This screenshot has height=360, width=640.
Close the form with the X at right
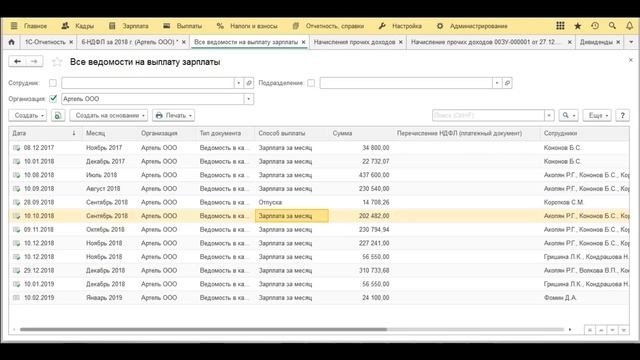point(631,60)
